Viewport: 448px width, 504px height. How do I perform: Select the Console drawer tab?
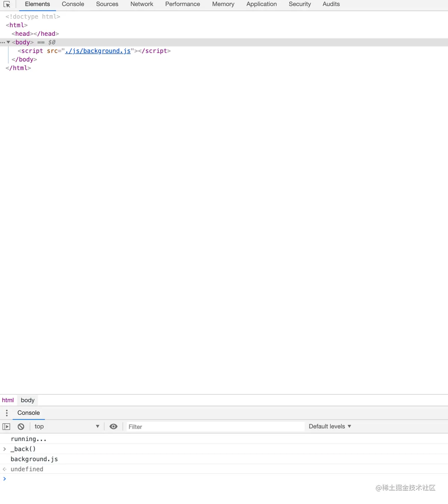[x=28, y=413]
